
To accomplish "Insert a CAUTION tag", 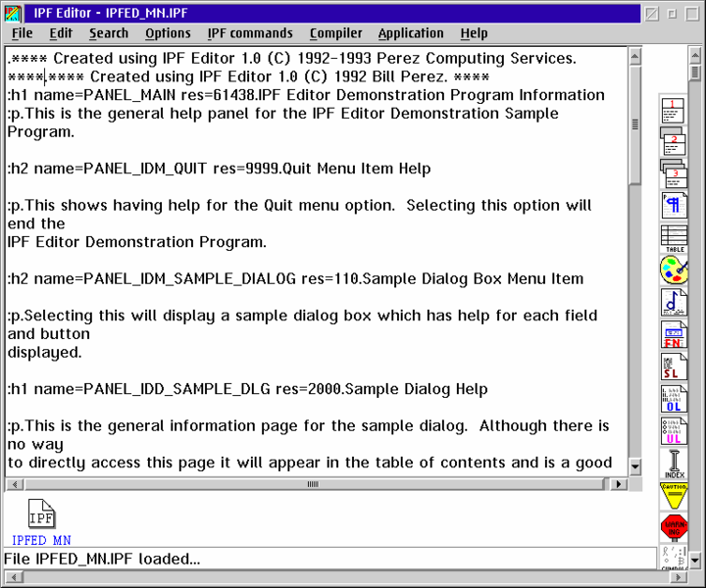I will tap(674, 496).
